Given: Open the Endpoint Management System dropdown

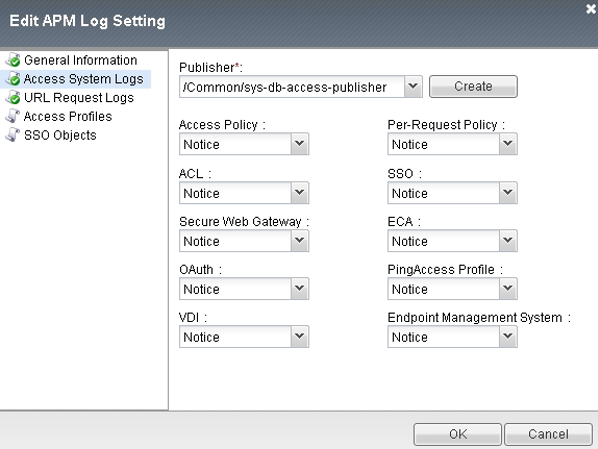Looking at the screenshot, I should 452,337.
